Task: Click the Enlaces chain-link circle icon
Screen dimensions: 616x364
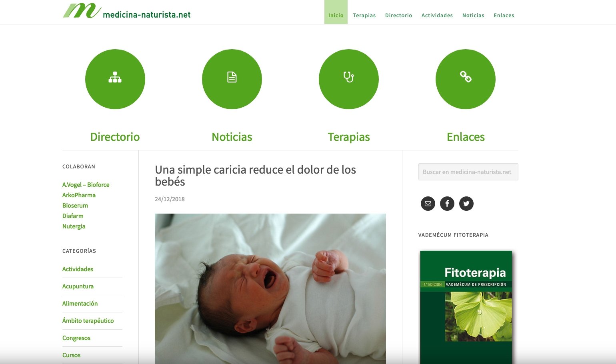Action: click(466, 79)
